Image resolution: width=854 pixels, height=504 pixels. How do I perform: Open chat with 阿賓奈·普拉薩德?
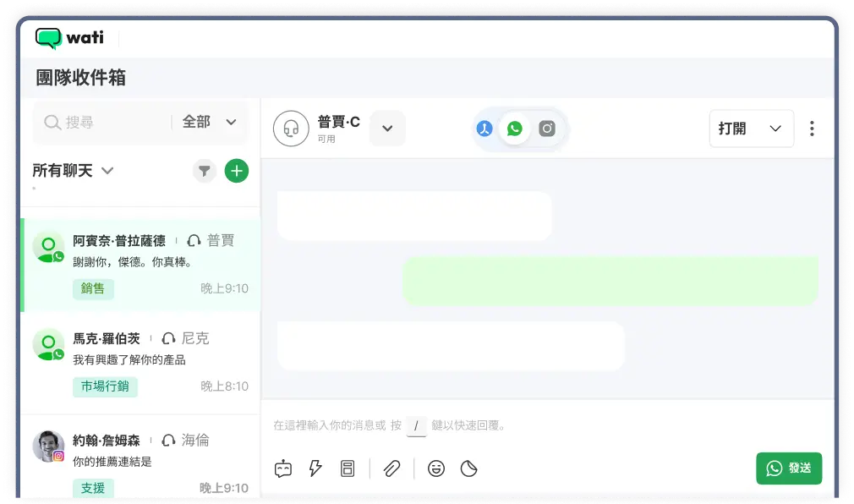pos(140,264)
